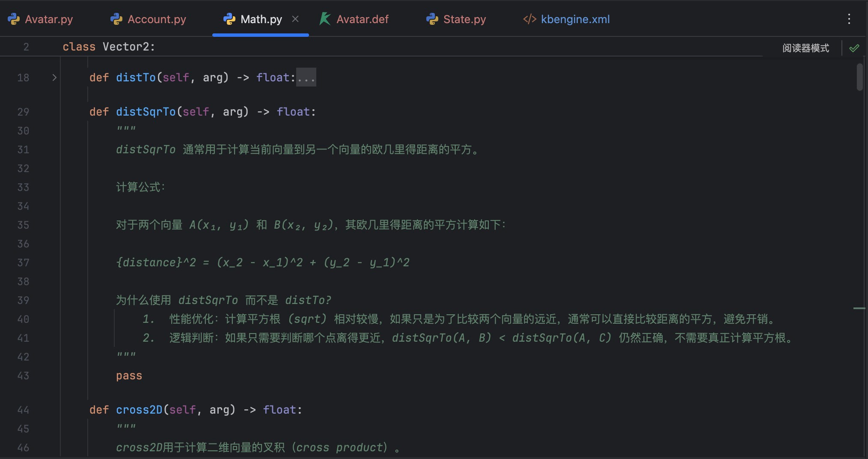This screenshot has width=868, height=459.
Task: Place cursor on distSqrTo function name
Action: pos(146,112)
